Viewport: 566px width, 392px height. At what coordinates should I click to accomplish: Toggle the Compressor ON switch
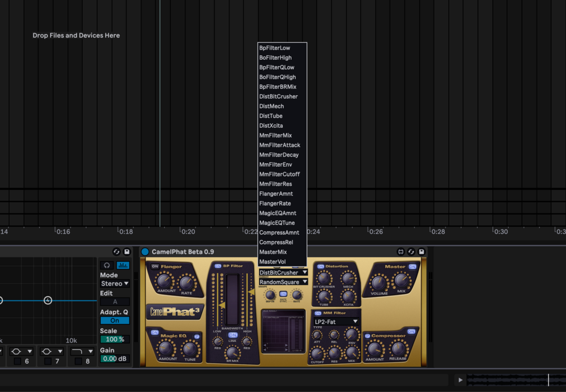pyautogui.click(x=411, y=331)
